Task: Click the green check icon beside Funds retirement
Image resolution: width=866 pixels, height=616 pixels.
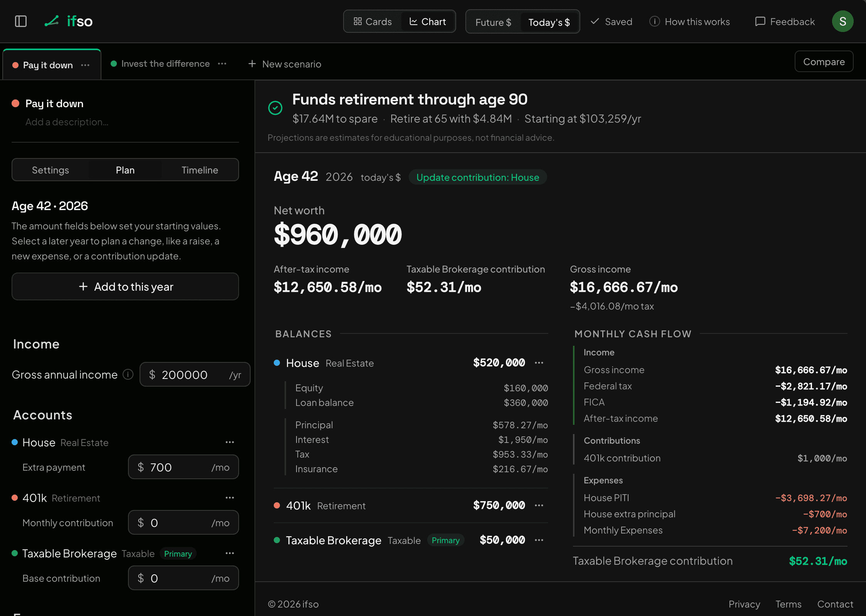Action: coord(275,108)
